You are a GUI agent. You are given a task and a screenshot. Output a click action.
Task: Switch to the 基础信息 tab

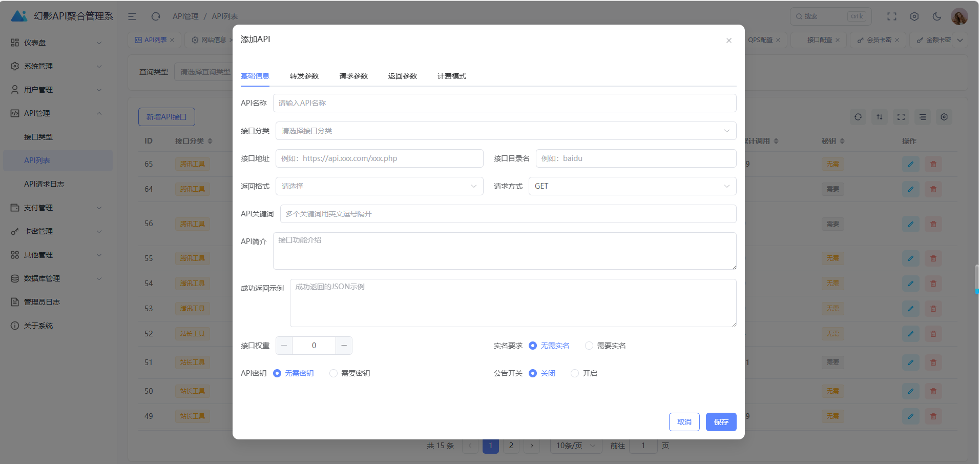click(255, 76)
